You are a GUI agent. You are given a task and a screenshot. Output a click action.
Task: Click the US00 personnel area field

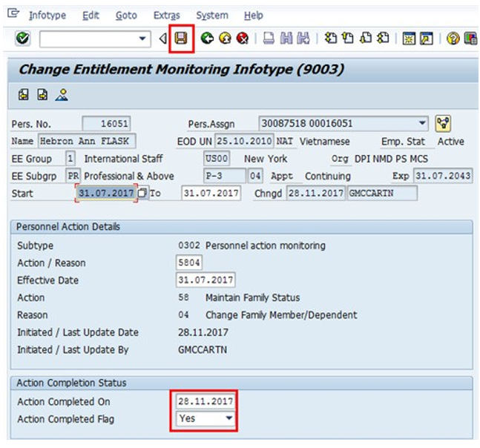[217, 159]
